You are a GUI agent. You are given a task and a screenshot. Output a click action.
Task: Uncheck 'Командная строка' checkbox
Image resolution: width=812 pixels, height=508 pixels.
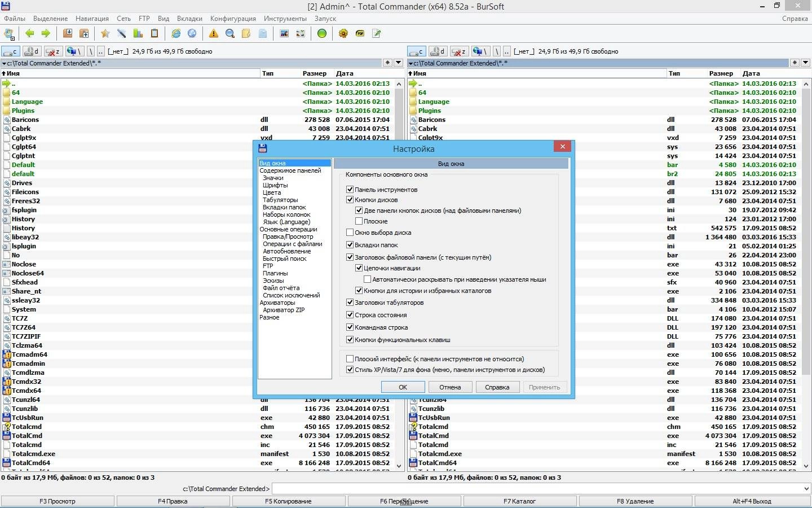pyautogui.click(x=350, y=327)
